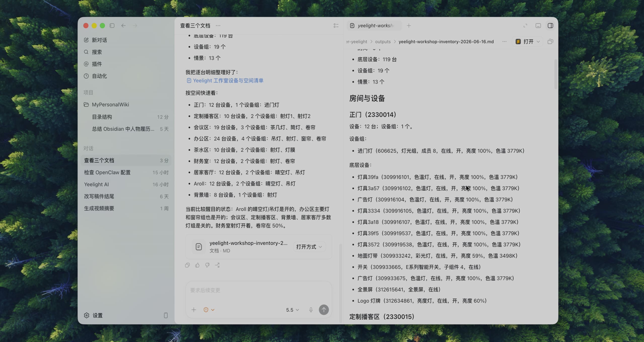
Task: Add a new tab with plus
Action: point(409,26)
